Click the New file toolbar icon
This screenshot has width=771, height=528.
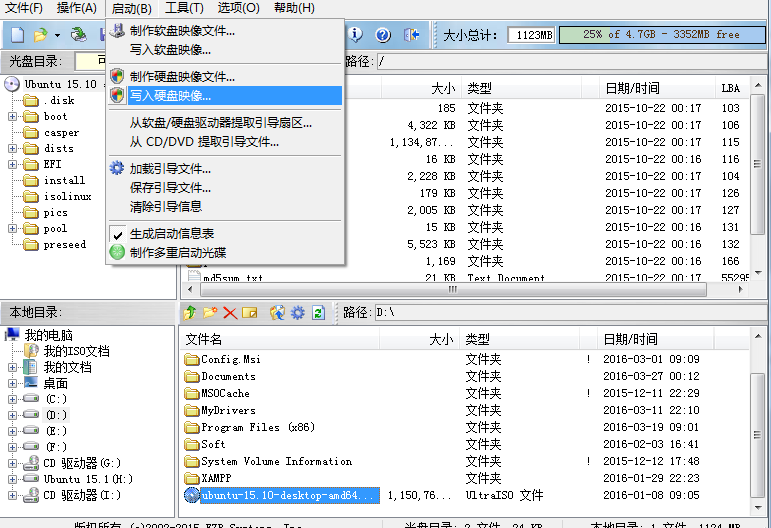pyautogui.click(x=17, y=35)
